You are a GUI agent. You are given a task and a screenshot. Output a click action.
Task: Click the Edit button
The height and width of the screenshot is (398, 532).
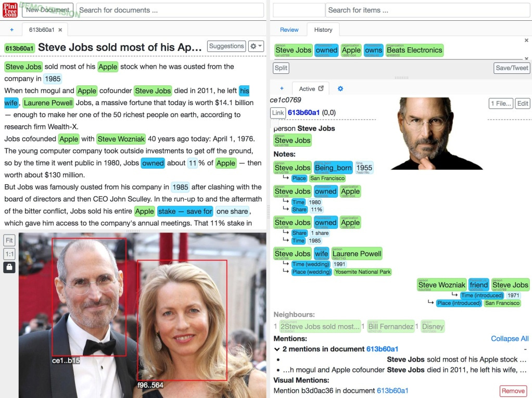click(523, 104)
